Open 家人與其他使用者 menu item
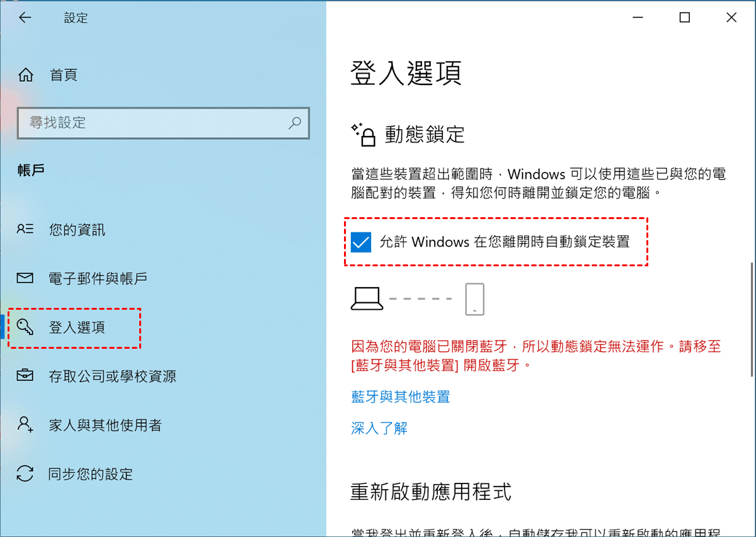The image size is (756, 537). [105, 425]
